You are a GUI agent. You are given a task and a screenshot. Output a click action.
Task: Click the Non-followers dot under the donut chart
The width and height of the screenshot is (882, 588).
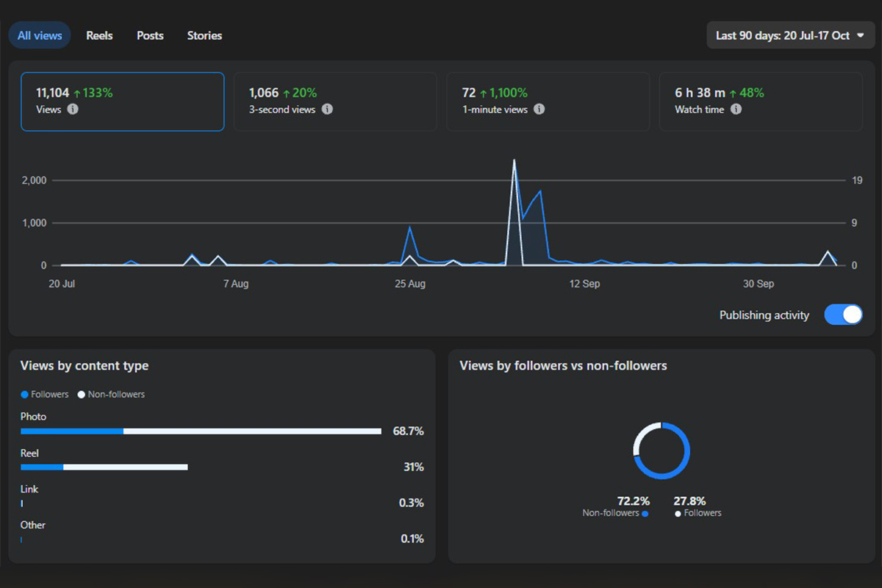(x=645, y=514)
